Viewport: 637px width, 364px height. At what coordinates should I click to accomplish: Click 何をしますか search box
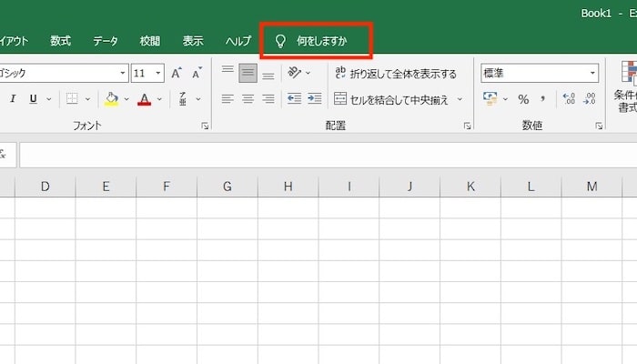point(322,41)
